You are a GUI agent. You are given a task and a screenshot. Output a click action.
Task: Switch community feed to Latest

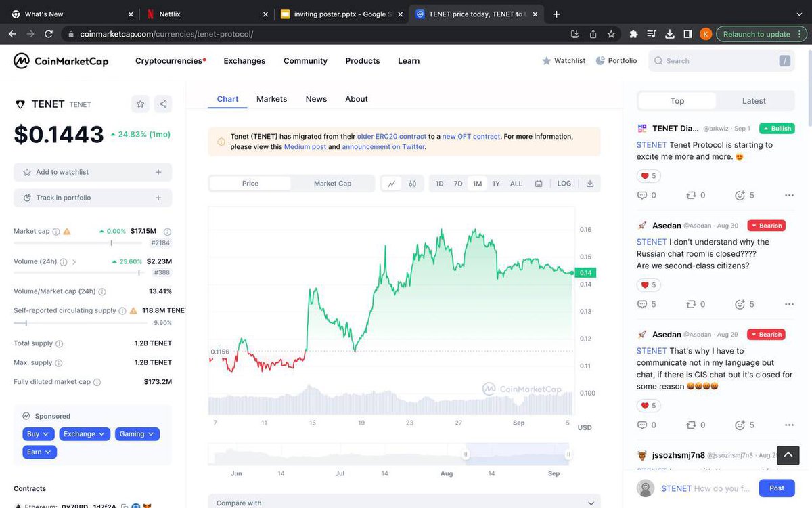pyautogui.click(x=754, y=101)
